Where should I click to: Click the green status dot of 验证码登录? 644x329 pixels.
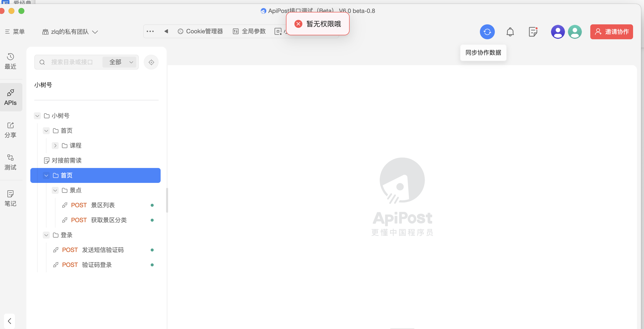coord(152,265)
